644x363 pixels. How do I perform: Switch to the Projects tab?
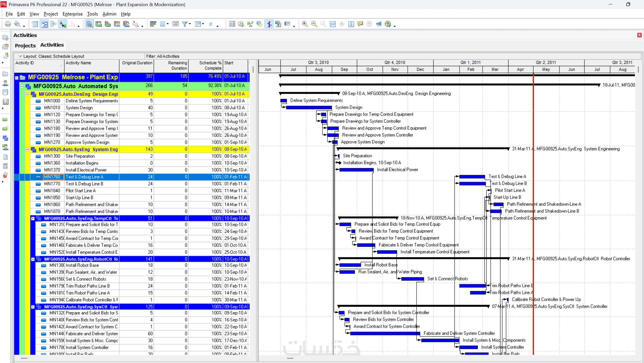pos(25,45)
